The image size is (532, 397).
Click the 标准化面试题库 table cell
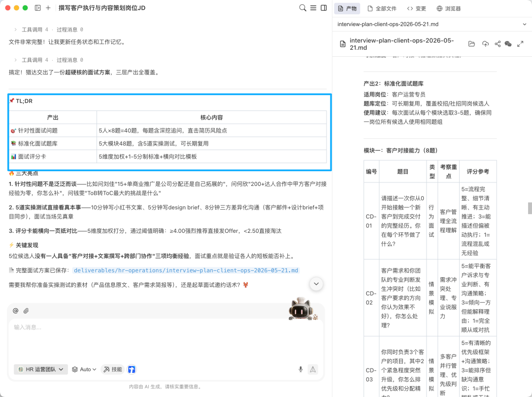[53, 144]
